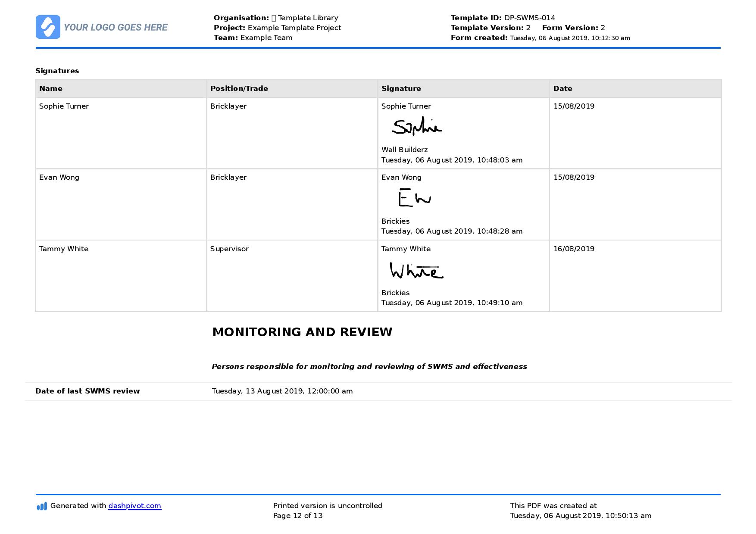756x534 pixels.
Task: Click the Date of last SWMS review value
Action: (282, 391)
